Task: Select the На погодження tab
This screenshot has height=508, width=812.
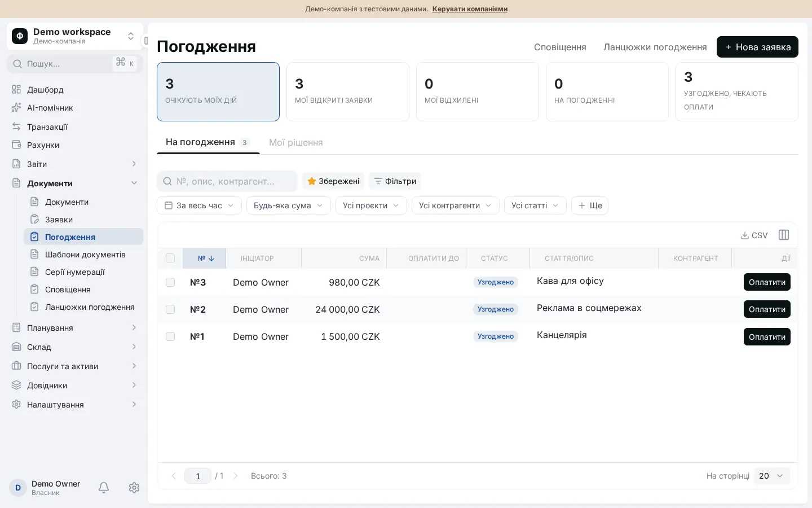Action: pyautogui.click(x=208, y=142)
